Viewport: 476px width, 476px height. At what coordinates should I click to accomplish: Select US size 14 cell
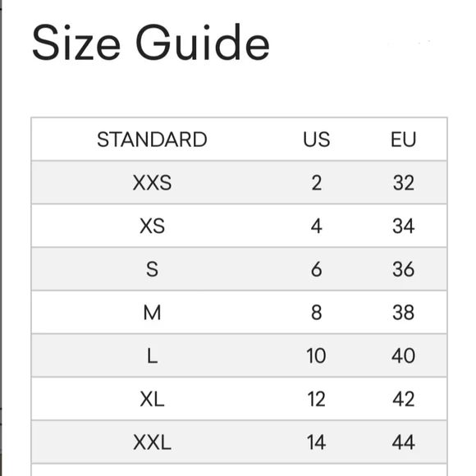[x=316, y=442]
